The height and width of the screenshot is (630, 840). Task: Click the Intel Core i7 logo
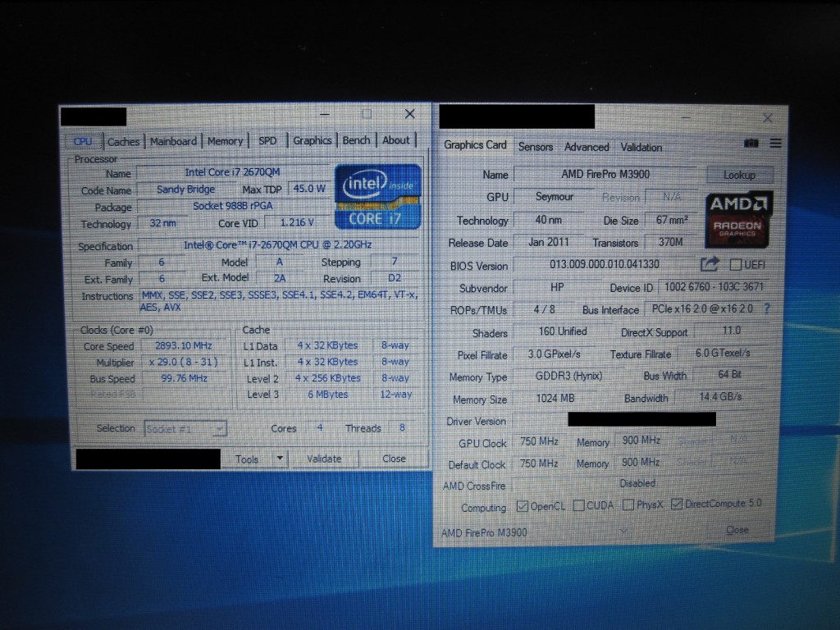coord(377,196)
